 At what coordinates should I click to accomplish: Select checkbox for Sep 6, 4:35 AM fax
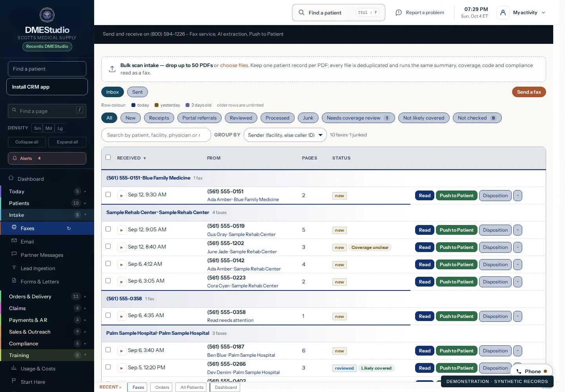coord(108,315)
